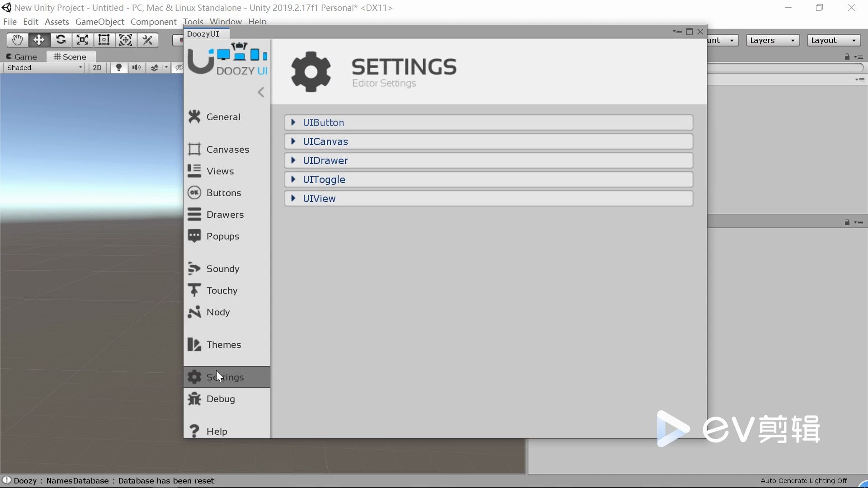Open the Views database section
The image size is (868, 488).
[x=227, y=171]
